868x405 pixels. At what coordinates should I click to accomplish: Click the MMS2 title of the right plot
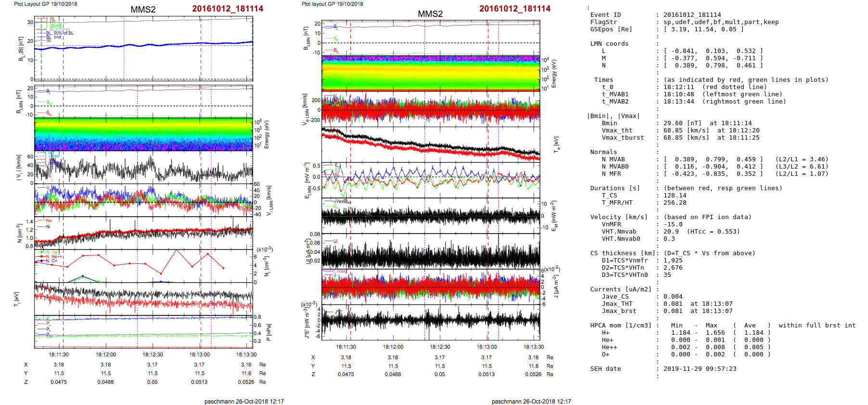pos(430,14)
